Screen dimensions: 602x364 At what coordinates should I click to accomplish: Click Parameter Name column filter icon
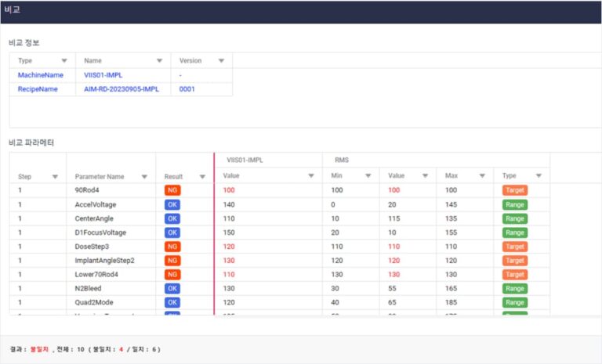144,177
